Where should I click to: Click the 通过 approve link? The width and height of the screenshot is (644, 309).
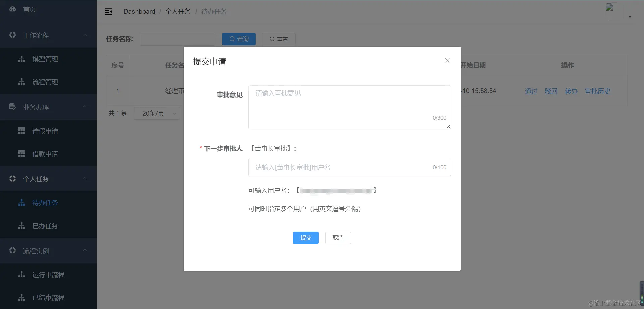(x=531, y=91)
